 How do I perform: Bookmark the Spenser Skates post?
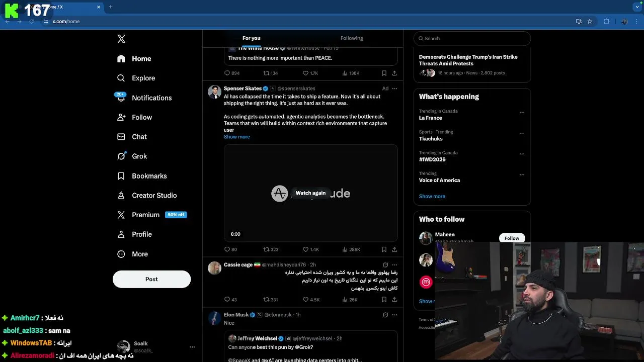[x=384, y=249]
